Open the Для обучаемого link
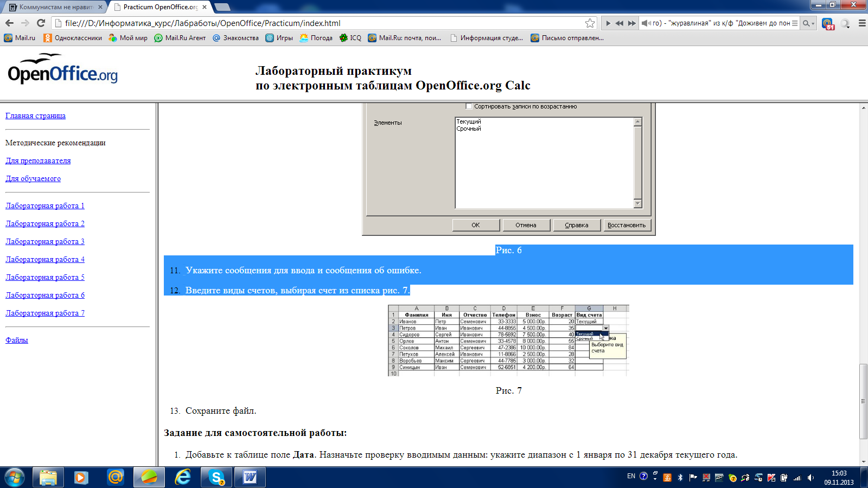Image resolution: width=868 pixels, height=488 pixels. point(33,178)
